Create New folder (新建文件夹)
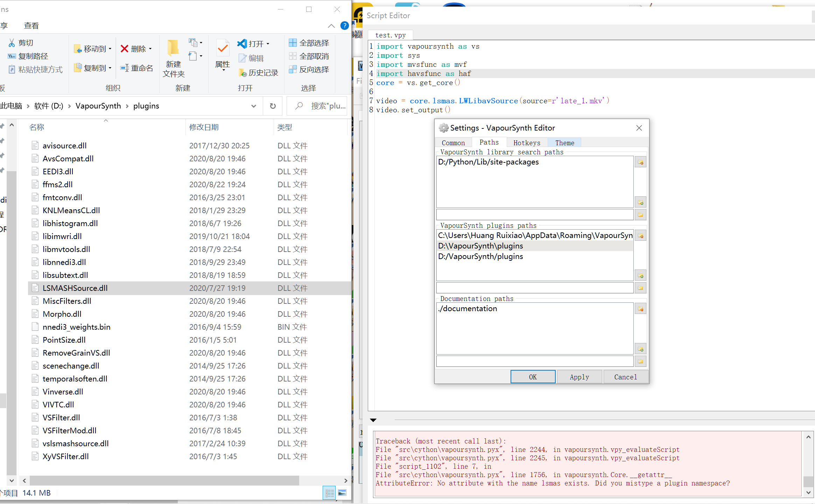This screenshot has width=815, height=504. [174, 58]
